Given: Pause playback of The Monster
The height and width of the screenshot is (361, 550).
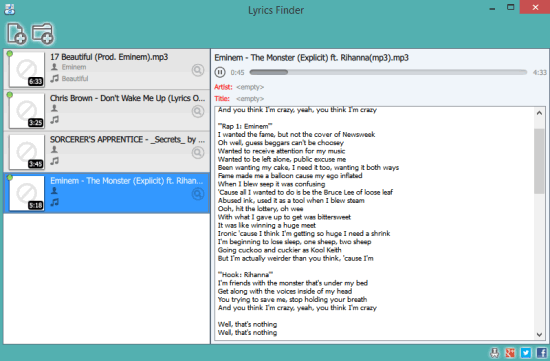Looking at the screenshot, I should 220,72.
